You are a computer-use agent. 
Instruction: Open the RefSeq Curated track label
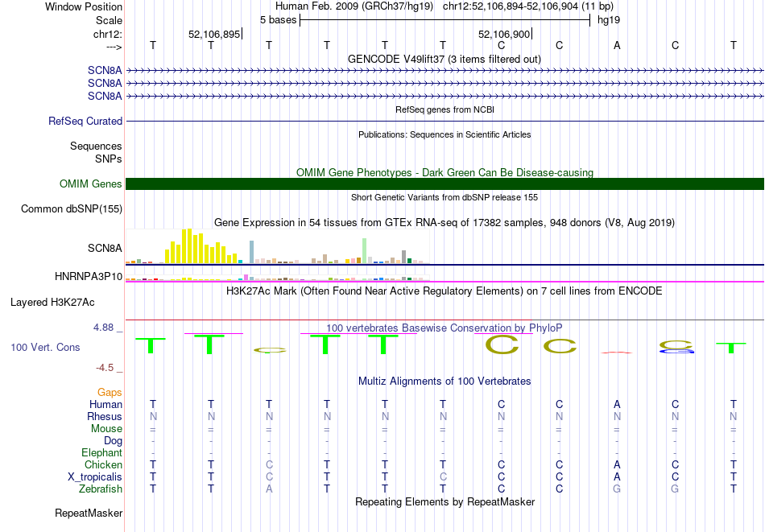coord(85,121)
